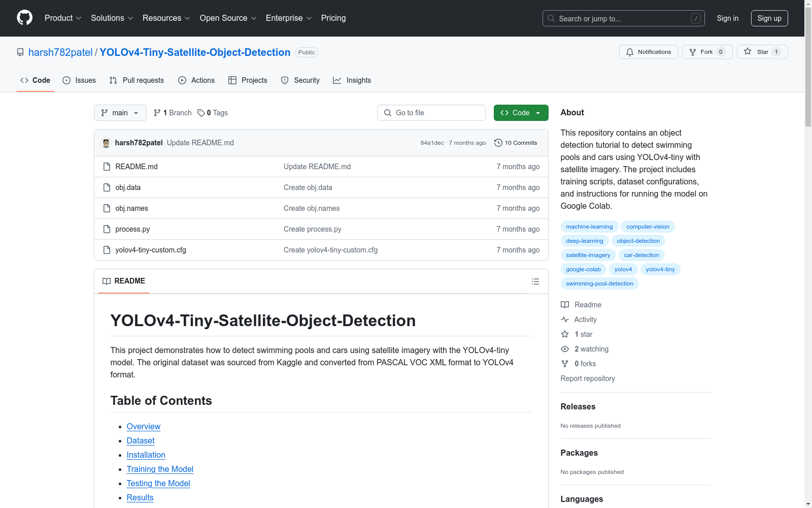Image resolution: width=812 pixels, height=508 pixels.
Task: Click the GitHub logo icon
Action: pos(24,18)
